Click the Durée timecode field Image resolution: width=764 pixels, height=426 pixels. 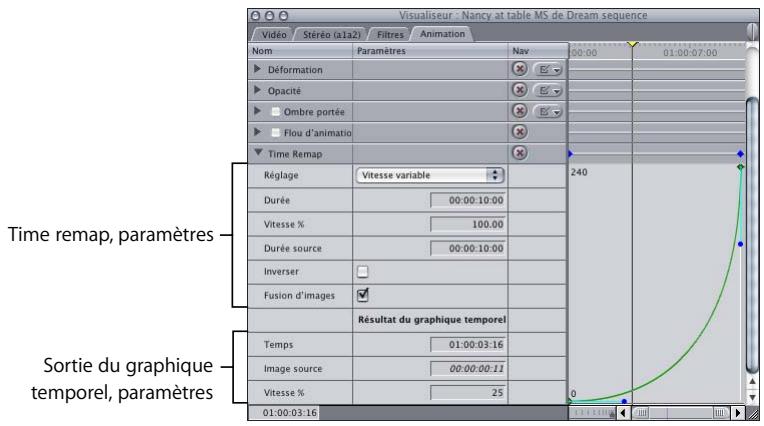click(468, 200)
